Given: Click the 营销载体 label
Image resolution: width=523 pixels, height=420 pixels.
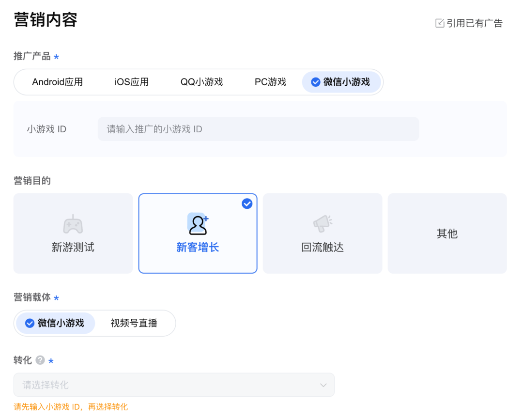Looking at the screenshot, I should [x=32, y=297].
